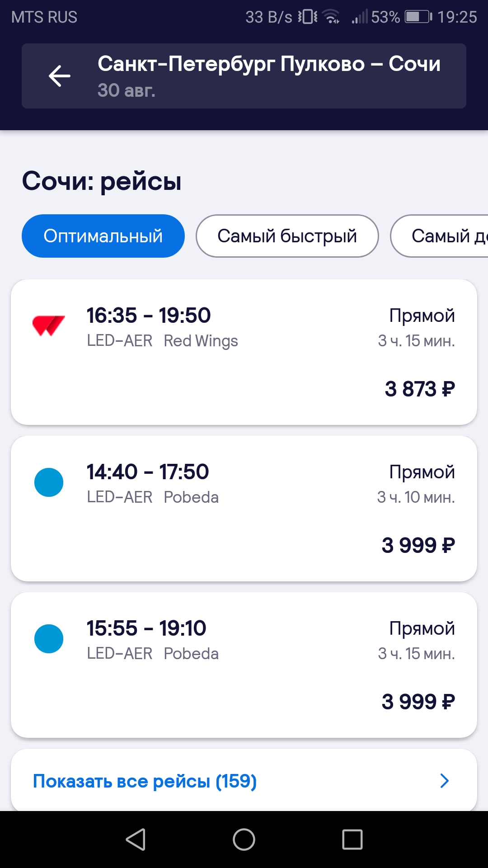This screenshot has width=488, height=868.
Task: Tap the Pobeda logo on the 14:40 flight
Action: click(x=49, y=482)
